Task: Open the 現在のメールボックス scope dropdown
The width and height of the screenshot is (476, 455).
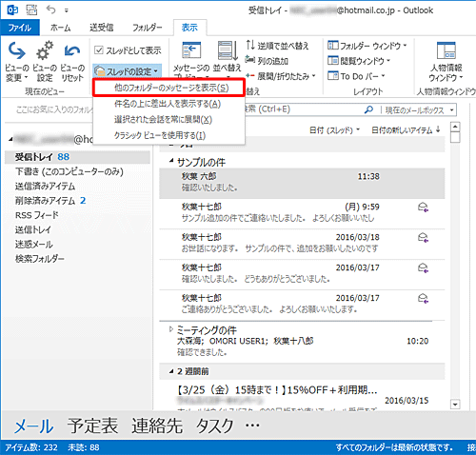Action: tap(419, 110)
